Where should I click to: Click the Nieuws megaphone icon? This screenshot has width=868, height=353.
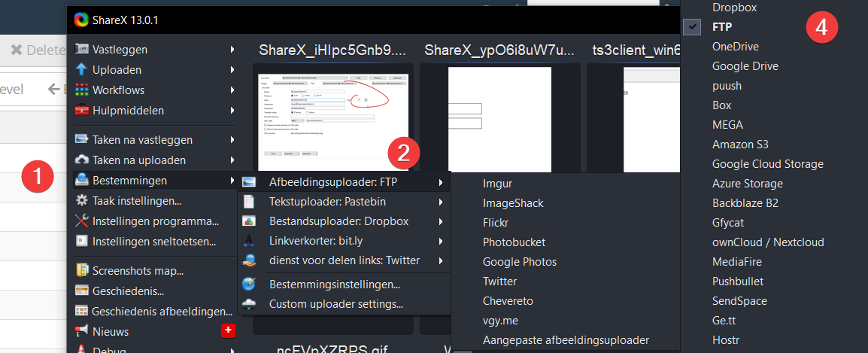tap(82, 331)
